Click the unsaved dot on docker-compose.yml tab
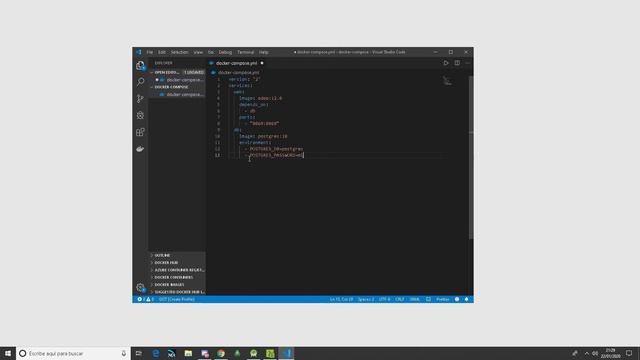Viewport: 640px width, 360px height. point(262,63)
